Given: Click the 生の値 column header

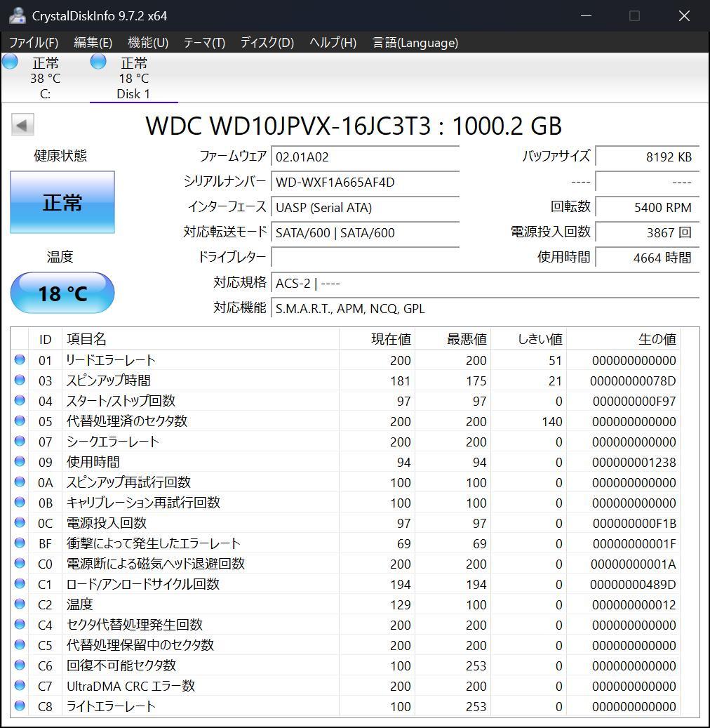Looking at the screenshot, I should click(x=623, y=339).
